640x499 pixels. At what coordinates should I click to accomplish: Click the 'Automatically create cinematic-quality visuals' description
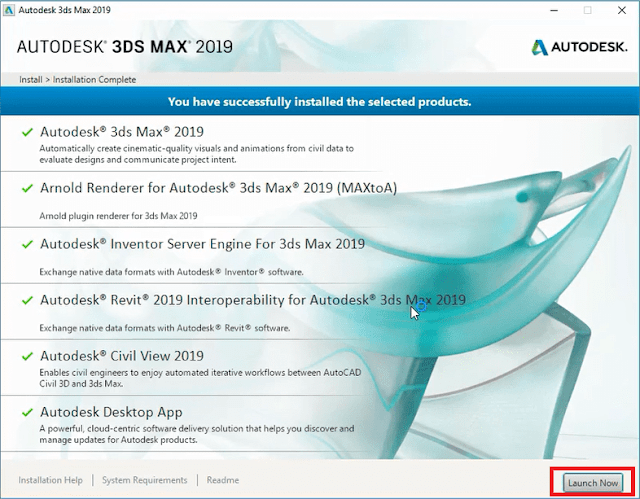tap(196, 154)
